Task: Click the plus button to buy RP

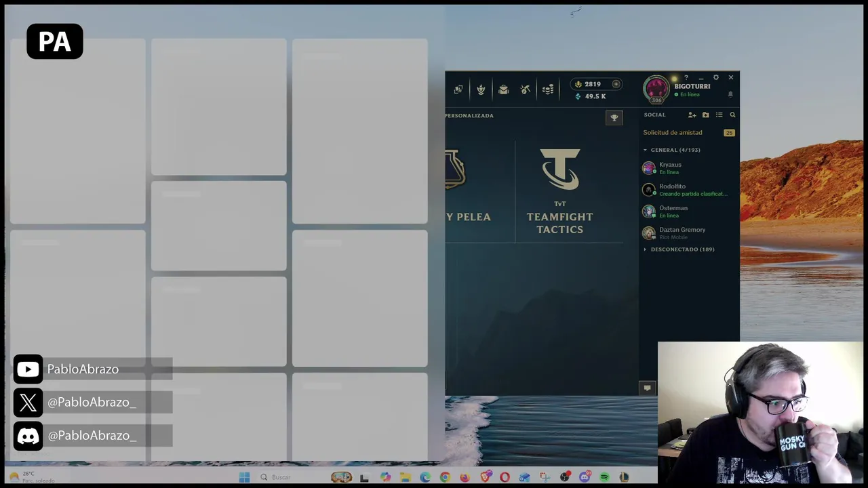Action: pyautogui.click(x=616, y=84)
